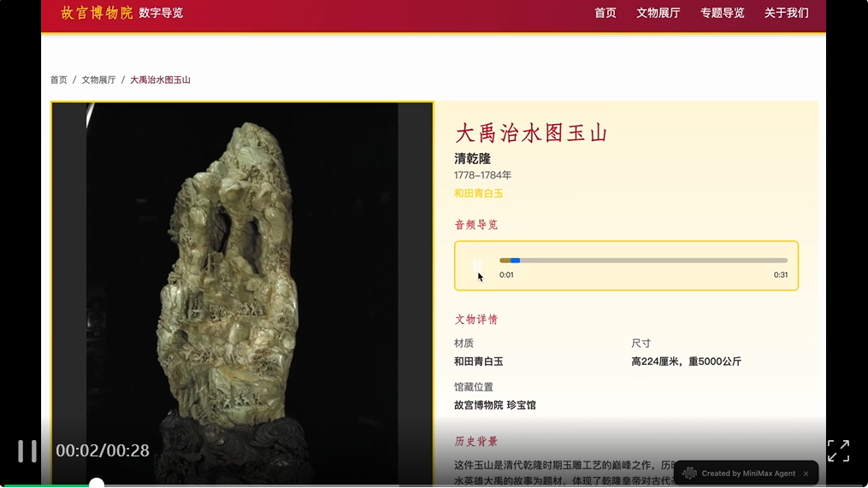Click the video timeline scrubber handle
Image resolution: width=868 pixels, height=488 pixels.
(x=97, y=484)
